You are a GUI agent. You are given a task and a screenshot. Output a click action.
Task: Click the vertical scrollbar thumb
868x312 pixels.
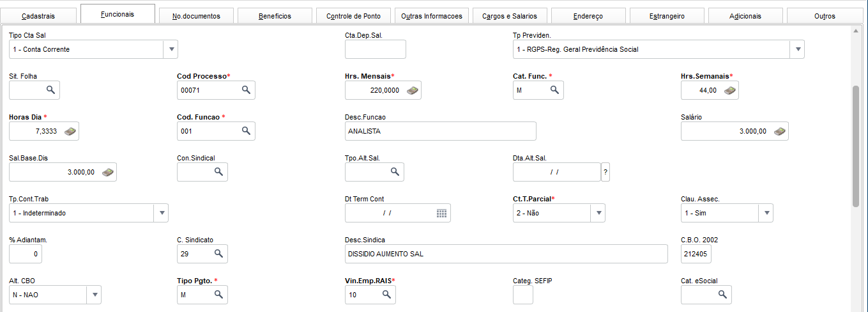point(856,146)
